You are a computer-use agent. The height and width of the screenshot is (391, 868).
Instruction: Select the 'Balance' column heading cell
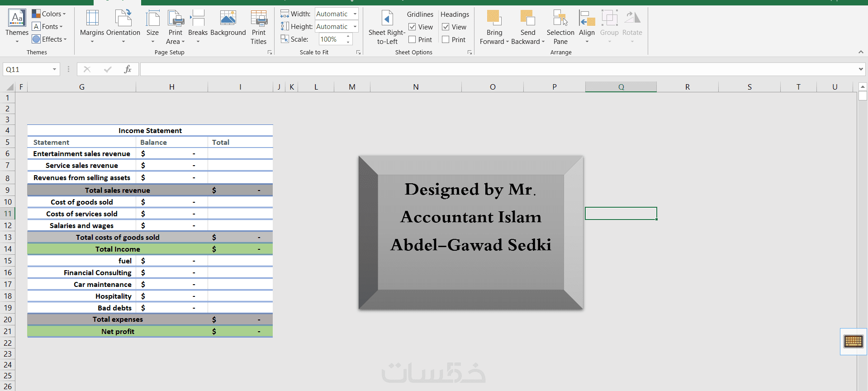[x=172, y=142]
